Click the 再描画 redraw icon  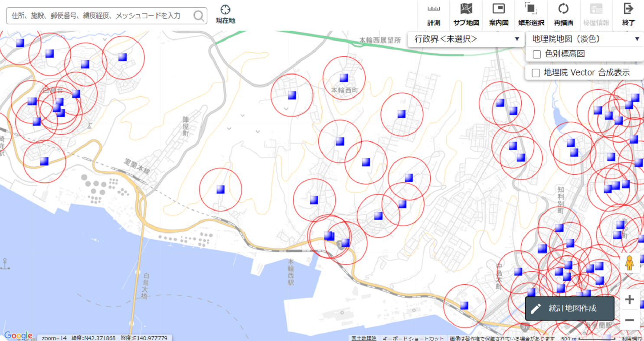tap(563, 9)
